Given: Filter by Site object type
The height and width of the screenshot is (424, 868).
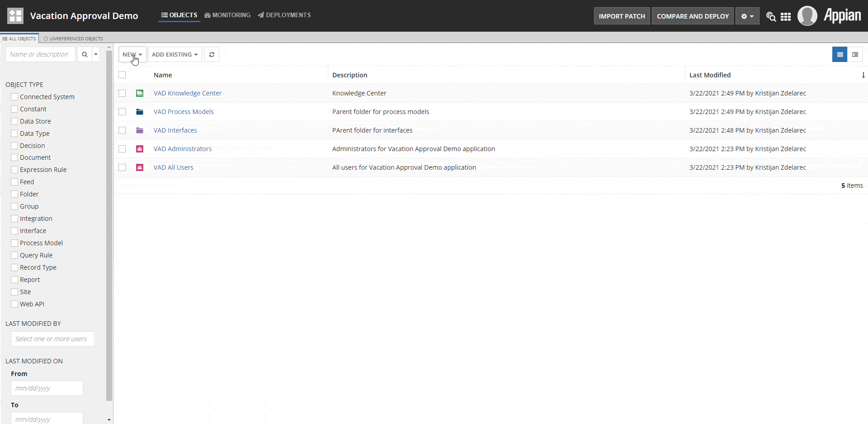Looking at the screenshot, I should (14, 292).
